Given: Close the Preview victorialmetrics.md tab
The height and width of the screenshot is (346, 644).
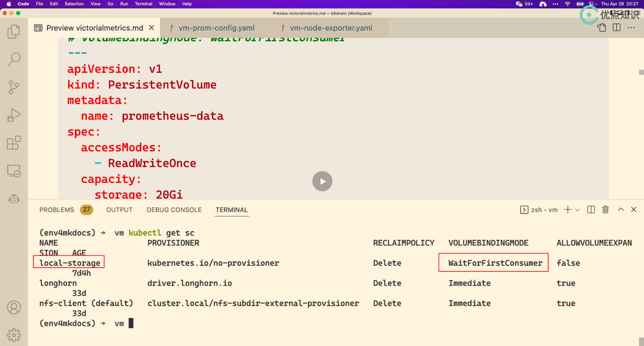Looking at the screenshot, I should (x=151, y=28).
